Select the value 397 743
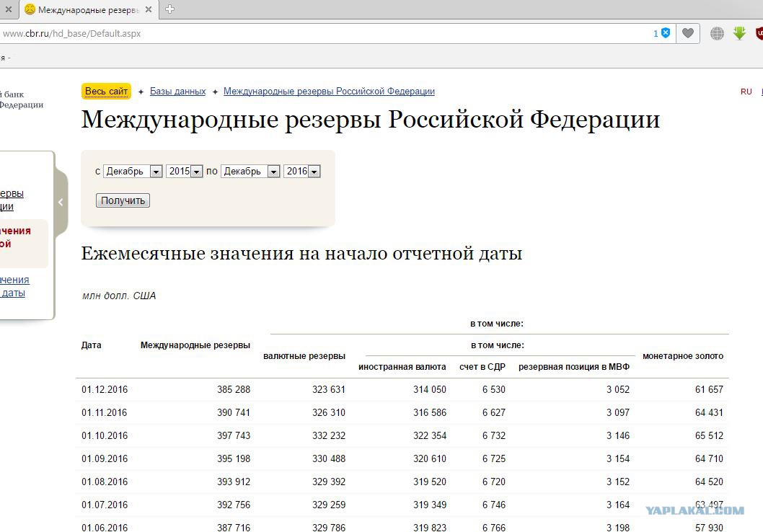Image resolution: width=763 pixels, height=532 pixels. click(234, 435)
